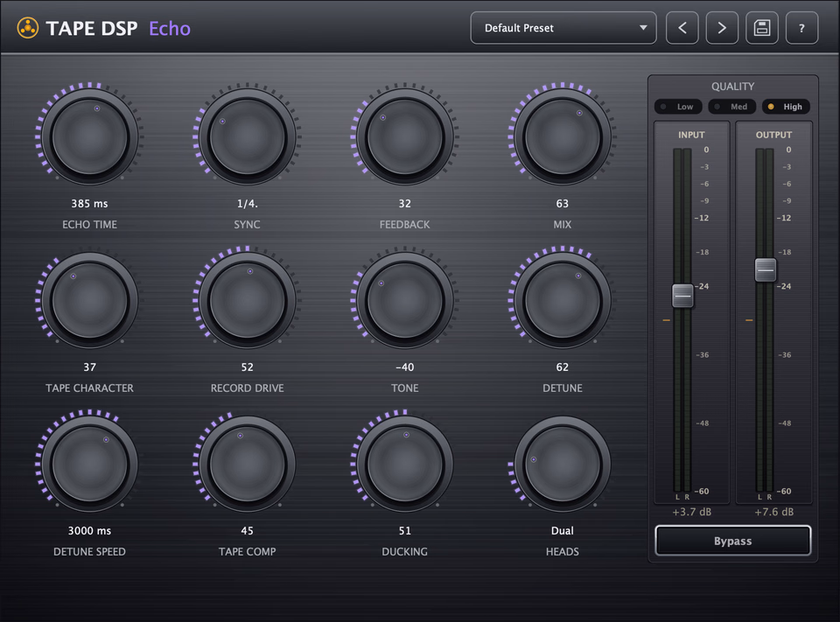Toggle the Bypass button

pyautogui.click(x=733, y=542)
